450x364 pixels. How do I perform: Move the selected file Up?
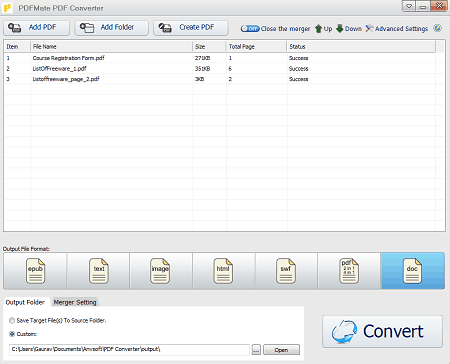click(324, 29)
